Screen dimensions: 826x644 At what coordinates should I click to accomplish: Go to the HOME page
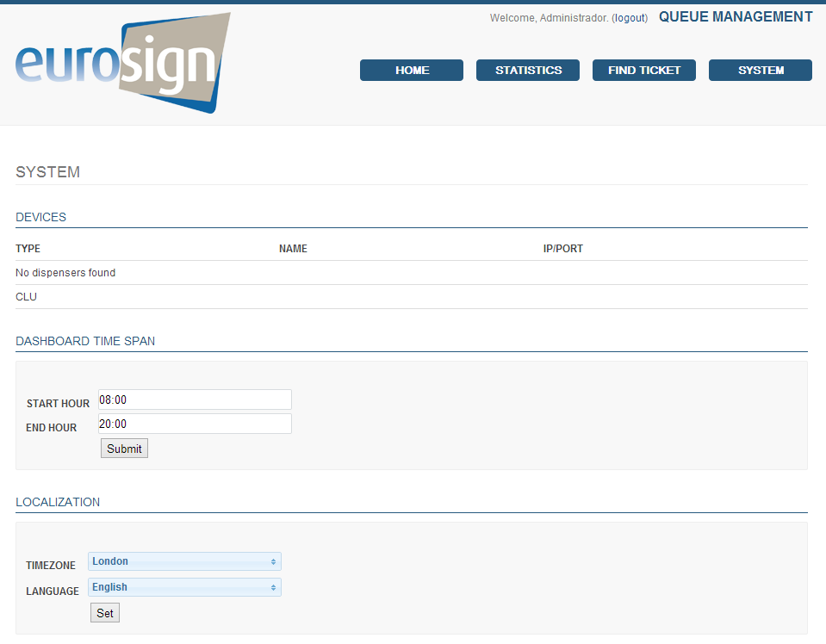[412, 71]
